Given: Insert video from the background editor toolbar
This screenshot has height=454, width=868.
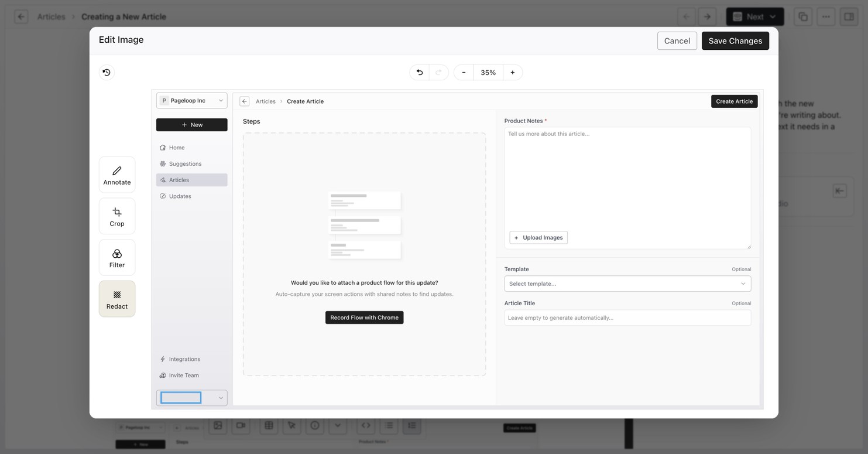Looking at the screenshot, I should 241,425.
